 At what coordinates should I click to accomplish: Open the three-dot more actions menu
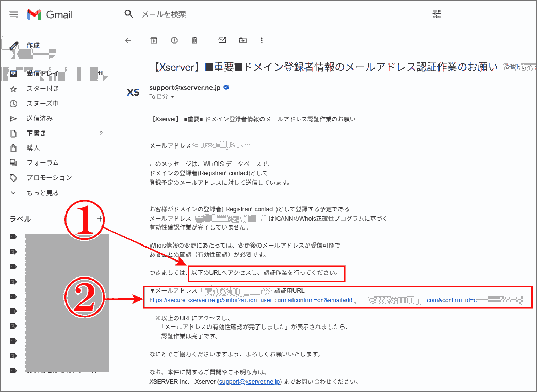tap(262, 40)
